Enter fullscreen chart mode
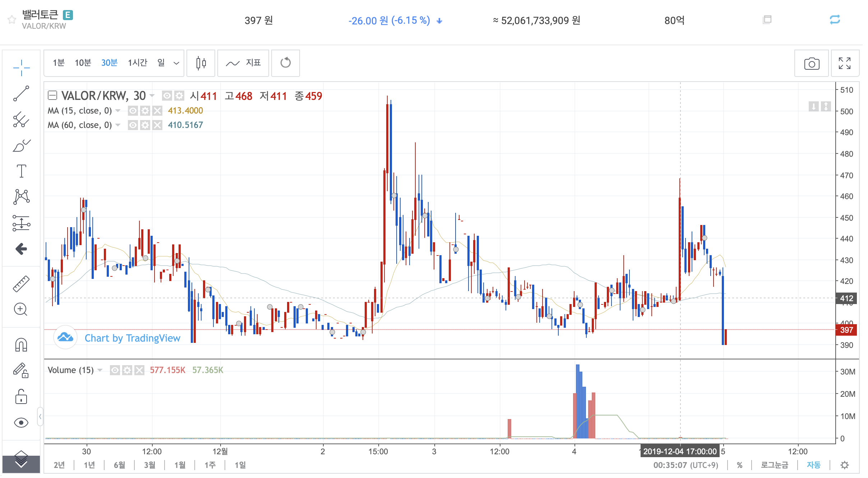Image resolution: width=868 pixels, height=478 pixels. (x=844, y=64)
